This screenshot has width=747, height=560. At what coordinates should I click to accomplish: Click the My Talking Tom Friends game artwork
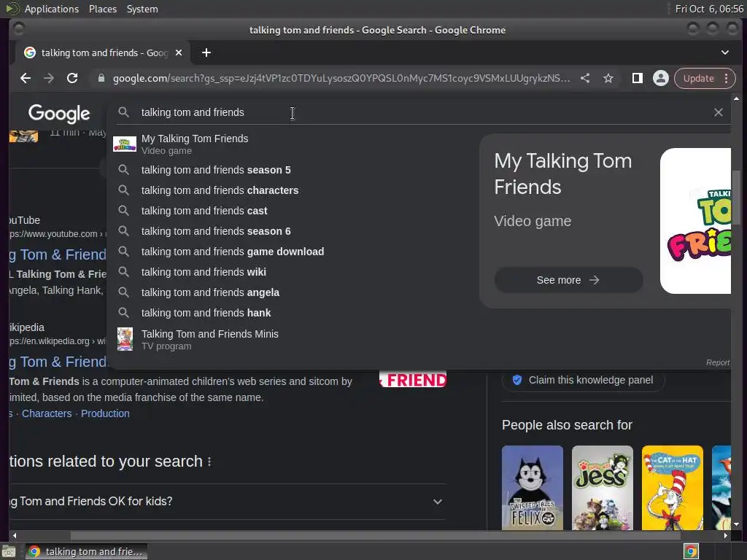(x=695, y=221)
